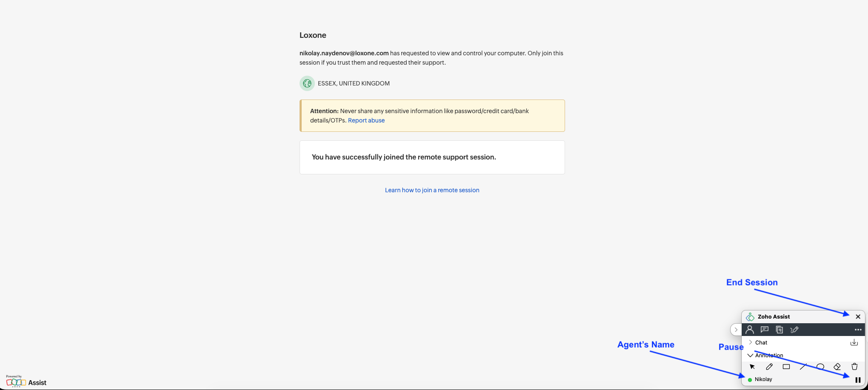
Task: Clear annotations with the trash icon
Action: click(854, 367)
